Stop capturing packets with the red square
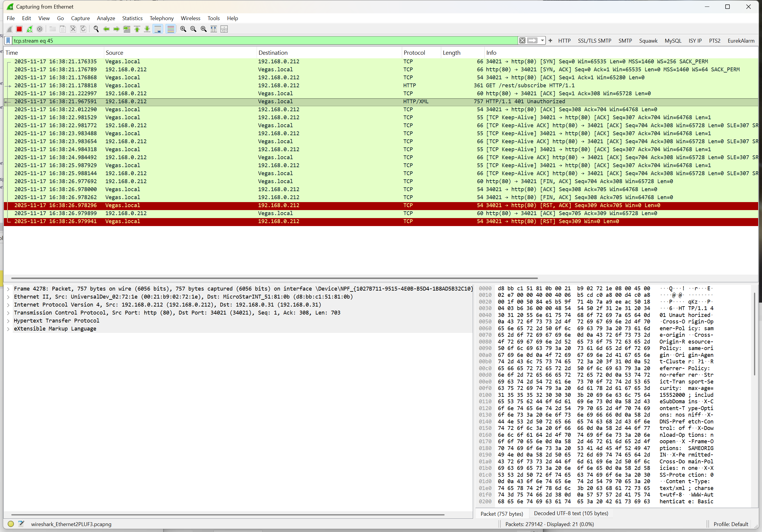Viewport: 762px width, 532px height. pyautogui.click(x=19, y=29)
